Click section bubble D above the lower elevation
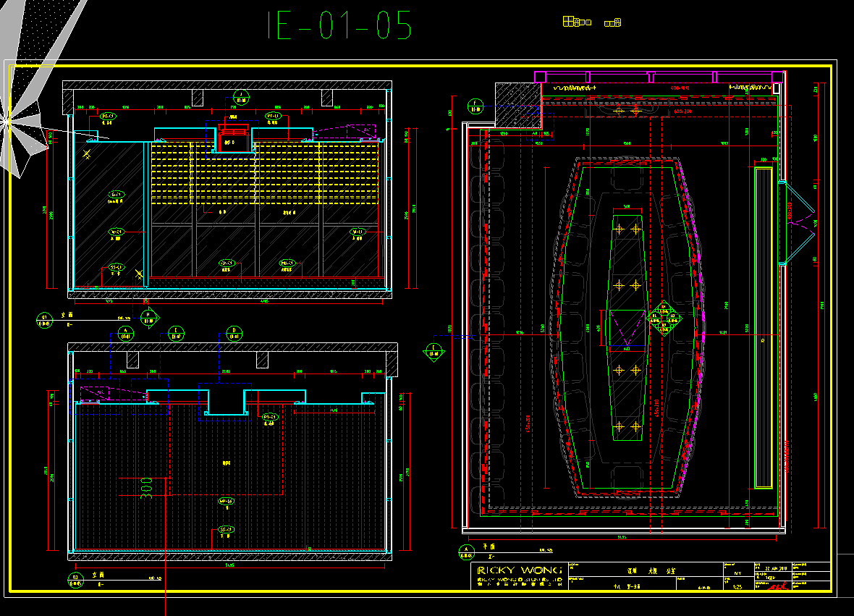The image size is (854, 616). (234, 333)
